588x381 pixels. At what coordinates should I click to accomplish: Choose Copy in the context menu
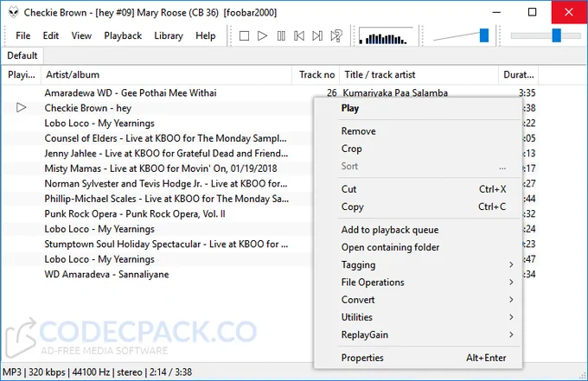pyautogui.click(x=419, y=206)
